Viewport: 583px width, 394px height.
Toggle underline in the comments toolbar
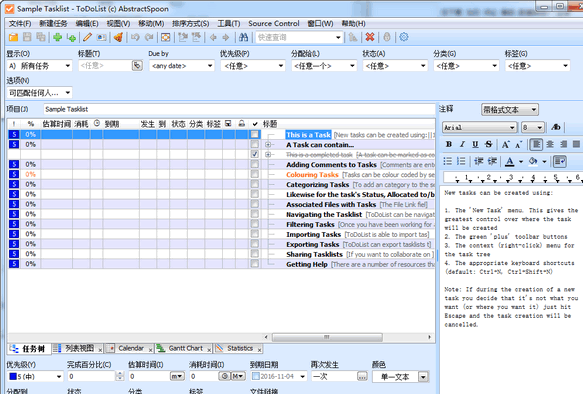(x=475, y=144)
